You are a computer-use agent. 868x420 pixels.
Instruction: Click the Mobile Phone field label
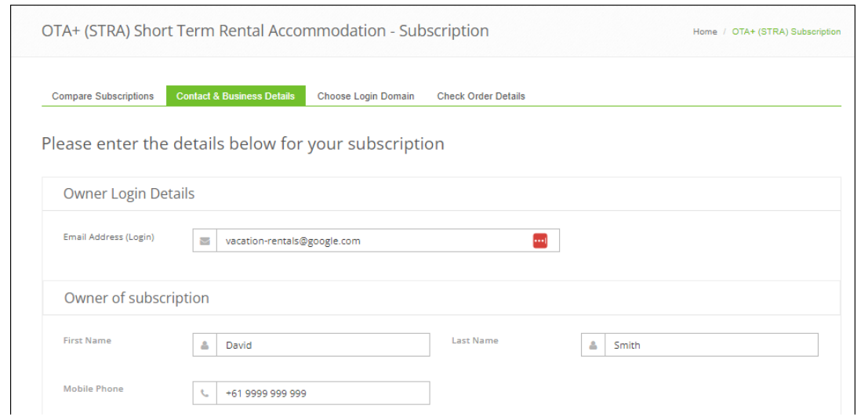tap(93, 389)
